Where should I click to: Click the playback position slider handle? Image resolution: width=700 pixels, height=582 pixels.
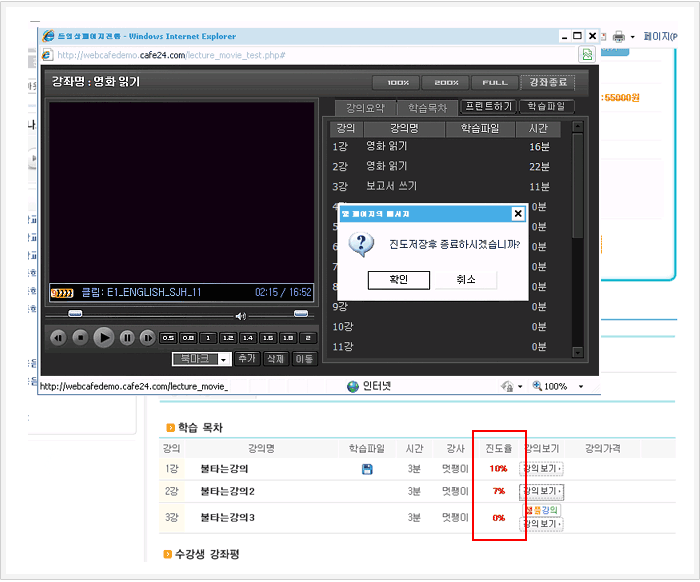click(75, 313)
